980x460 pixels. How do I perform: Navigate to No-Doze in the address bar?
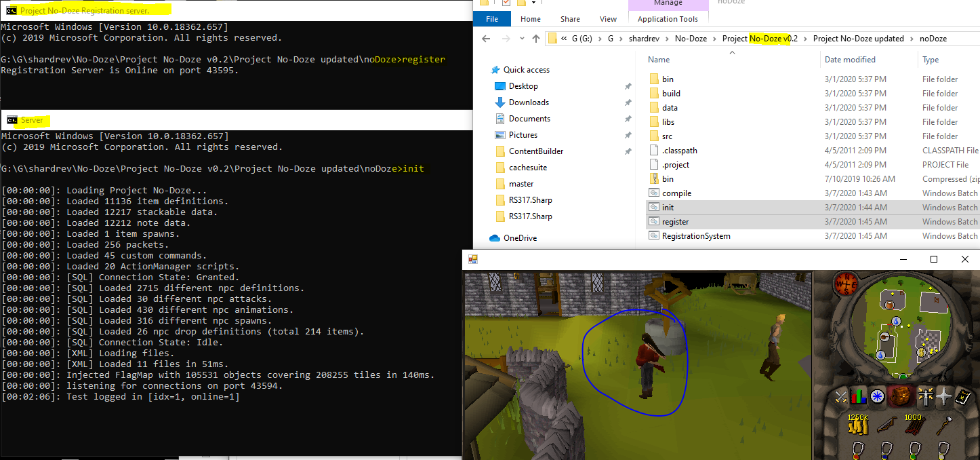coord(691,39)
